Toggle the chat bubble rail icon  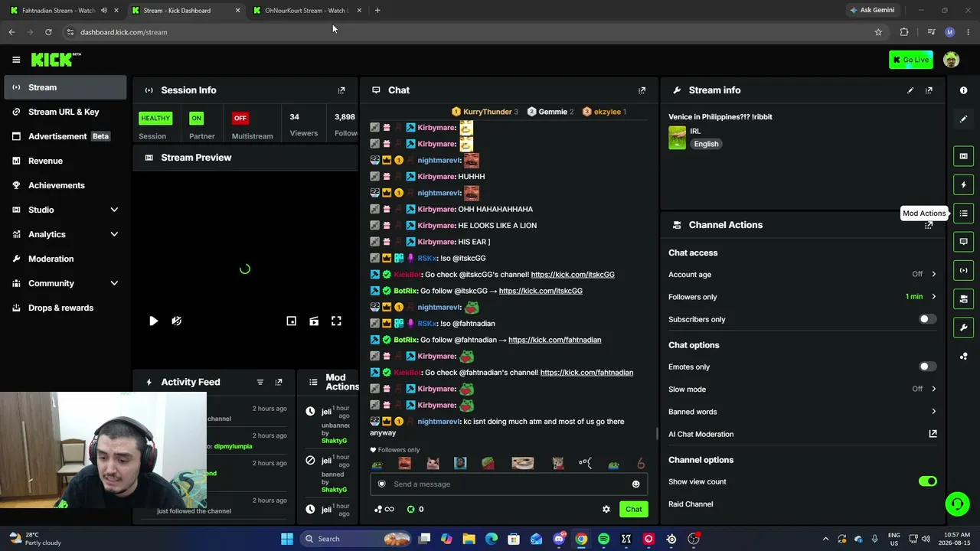(x=964, y=242)
